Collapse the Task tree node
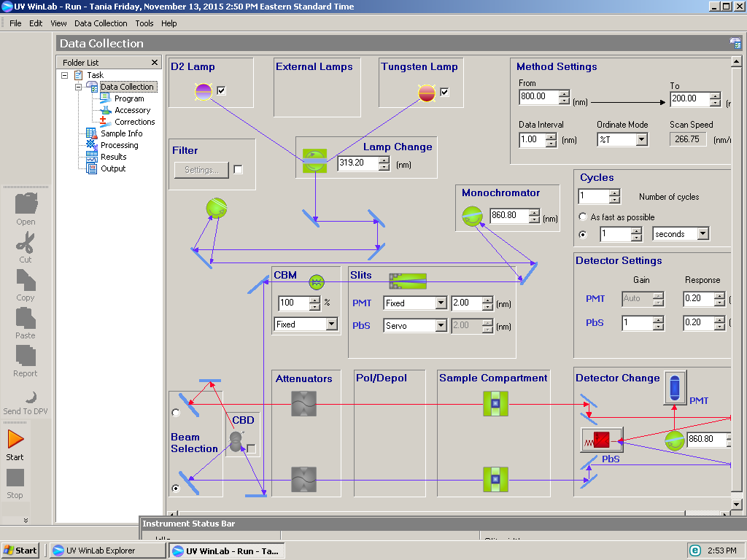The height and width of the screenshot is (560, 747). pyautogui.click(x=65, y=75)
